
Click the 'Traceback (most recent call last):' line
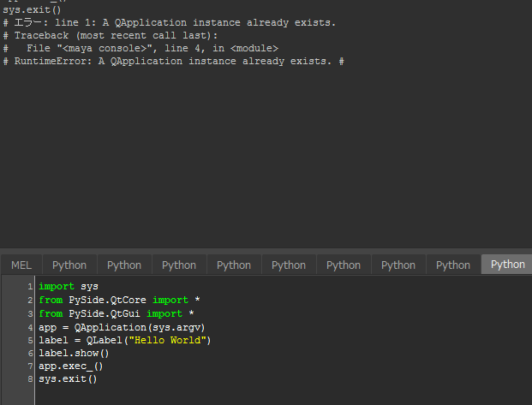click(111, 36)
